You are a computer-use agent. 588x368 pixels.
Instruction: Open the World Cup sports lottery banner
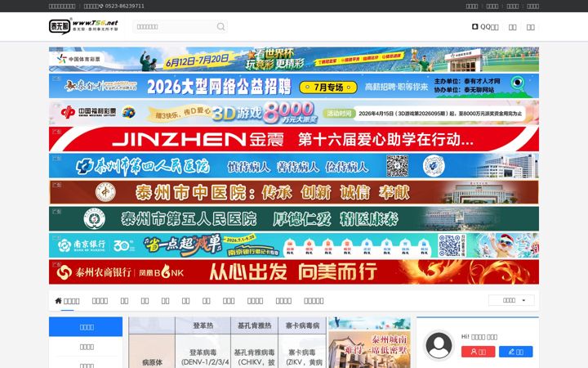tap(294, 60)
